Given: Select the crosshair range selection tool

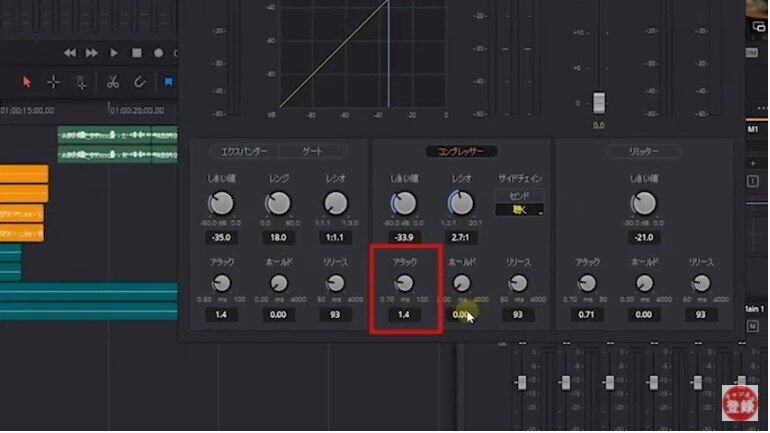Looking at the screenshot, I should 53,82.
